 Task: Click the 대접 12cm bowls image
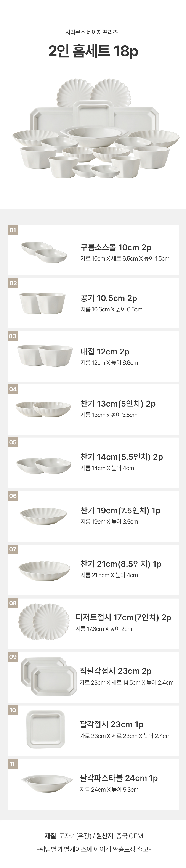pyautogui.click(x=45, y=355)
